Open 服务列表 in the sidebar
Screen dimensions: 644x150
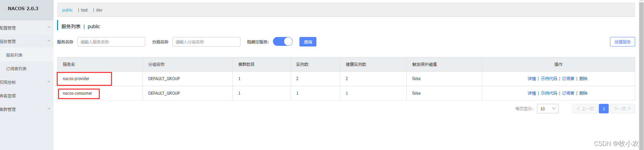click(x=14, y=55)
